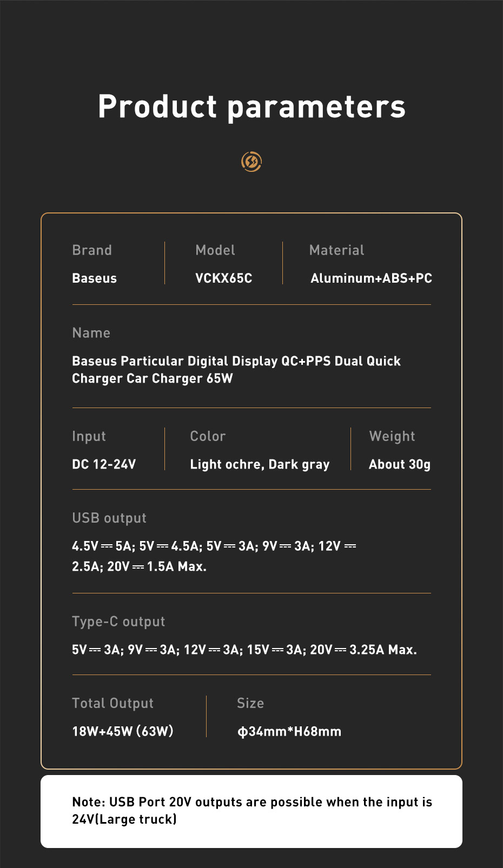The height and width of the screenshot is (868, 503).
Task: Select the Material label
Action: (336, 250)
